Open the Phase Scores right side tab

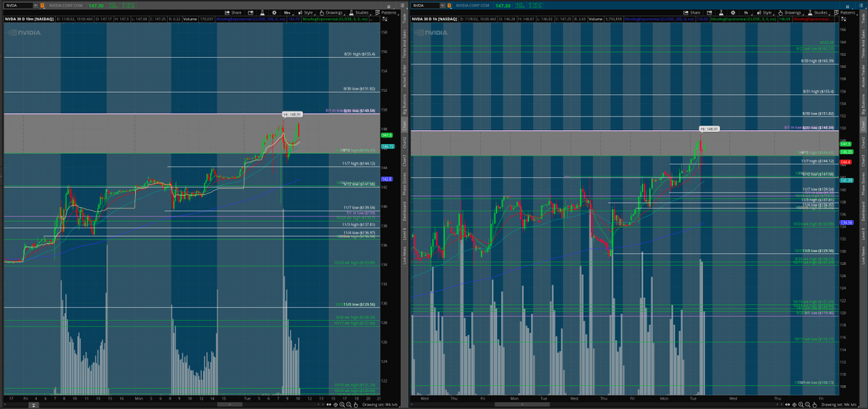click(x=863, y=182)
